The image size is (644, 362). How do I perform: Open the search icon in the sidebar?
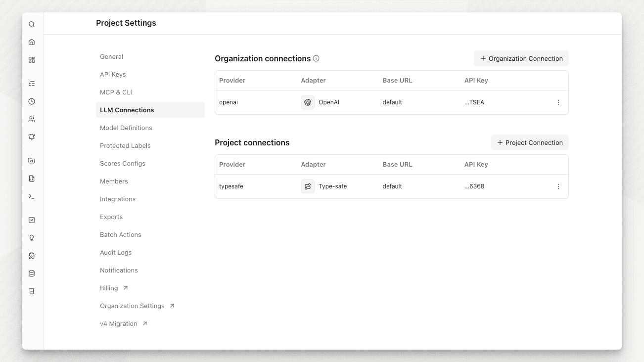[x=32, y=24]
